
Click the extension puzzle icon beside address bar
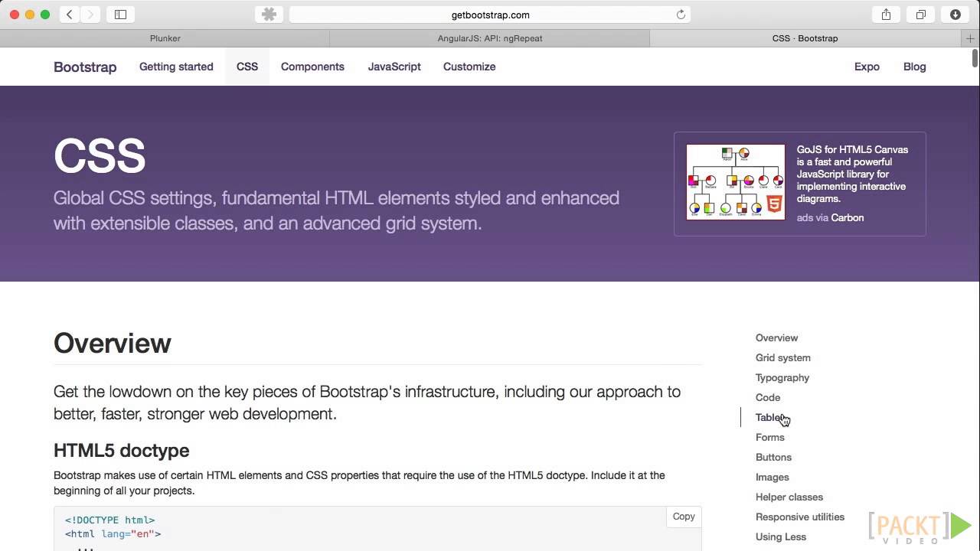pos(269,15)
